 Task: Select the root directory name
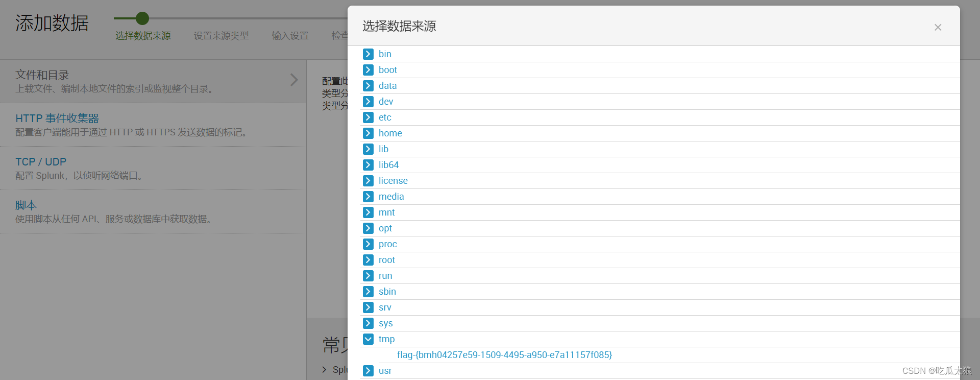pyautogui.click(x=387, y=260)
